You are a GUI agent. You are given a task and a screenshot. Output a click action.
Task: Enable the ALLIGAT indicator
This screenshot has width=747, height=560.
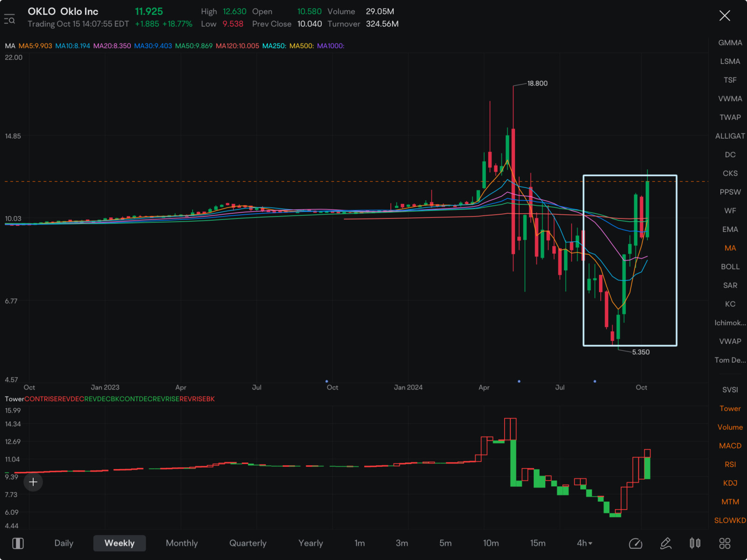tap(730, 136)
